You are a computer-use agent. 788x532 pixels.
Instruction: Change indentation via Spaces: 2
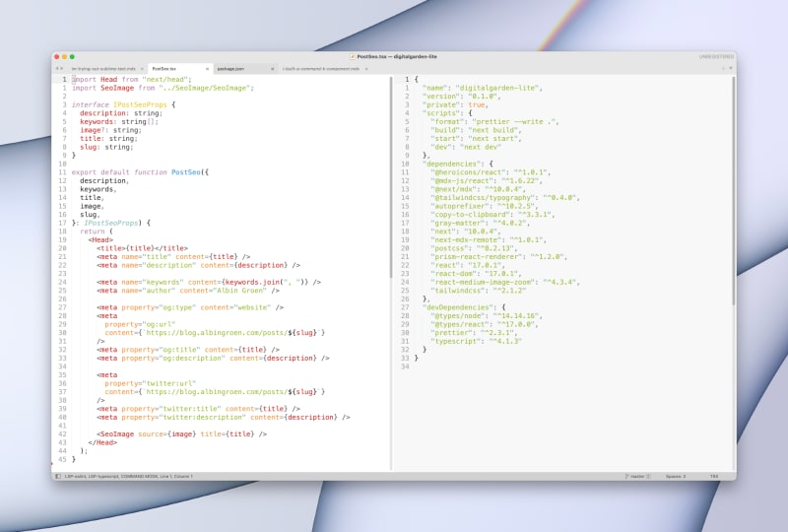pos(676,476)
